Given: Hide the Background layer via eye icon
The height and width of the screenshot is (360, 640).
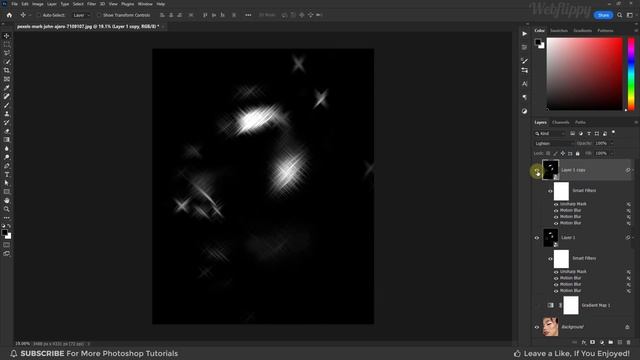Looking at the screenshot, I should pos(537,327).
